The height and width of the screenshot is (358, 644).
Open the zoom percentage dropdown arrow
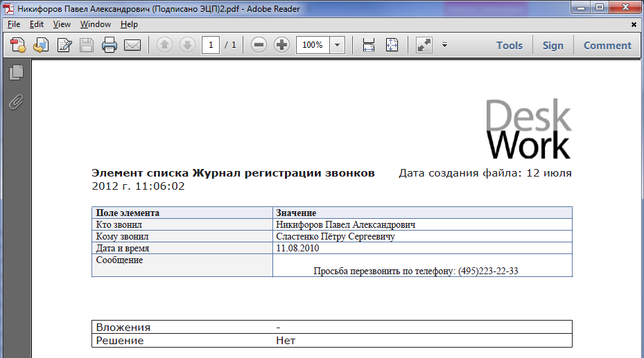(x=337, y=45)
